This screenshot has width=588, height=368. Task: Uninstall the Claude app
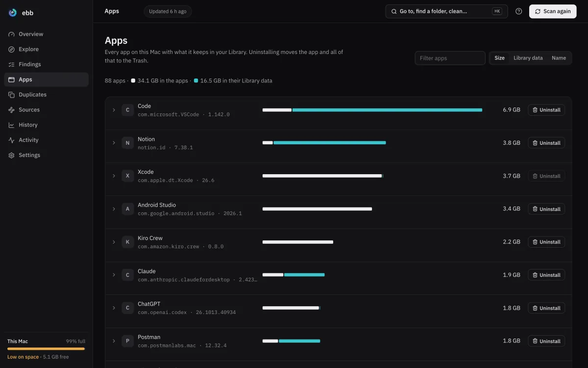coord(546,275)
